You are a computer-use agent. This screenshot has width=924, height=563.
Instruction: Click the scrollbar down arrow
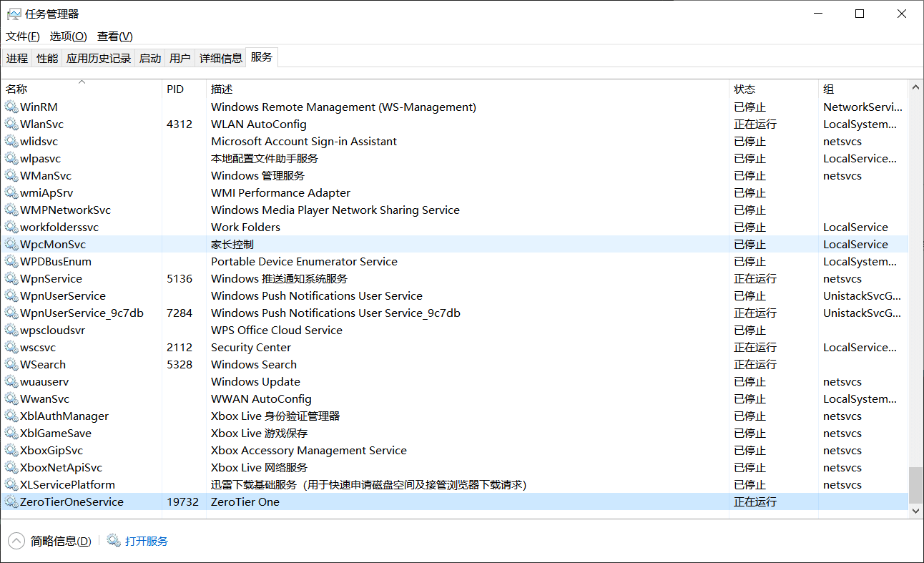915,511
